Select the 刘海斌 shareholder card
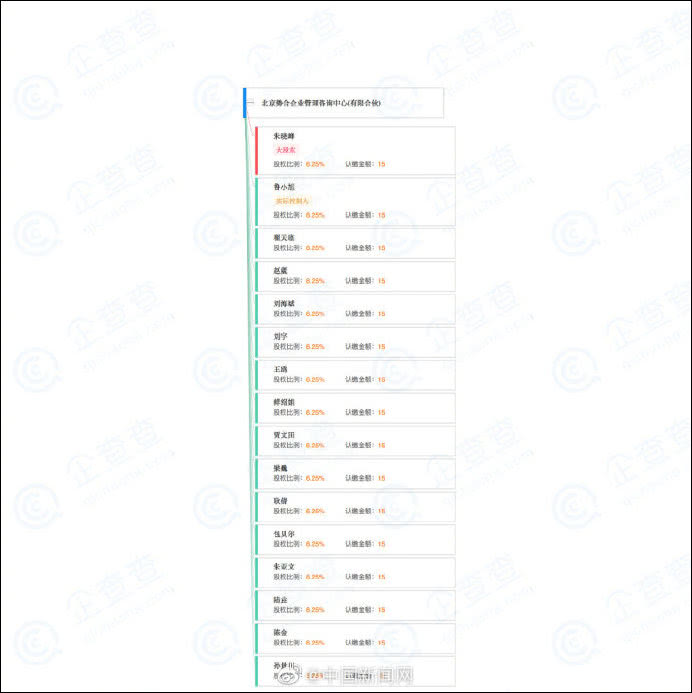Image resolution: width=692 pixels, height=693 pixels. [x=355, y=309]
